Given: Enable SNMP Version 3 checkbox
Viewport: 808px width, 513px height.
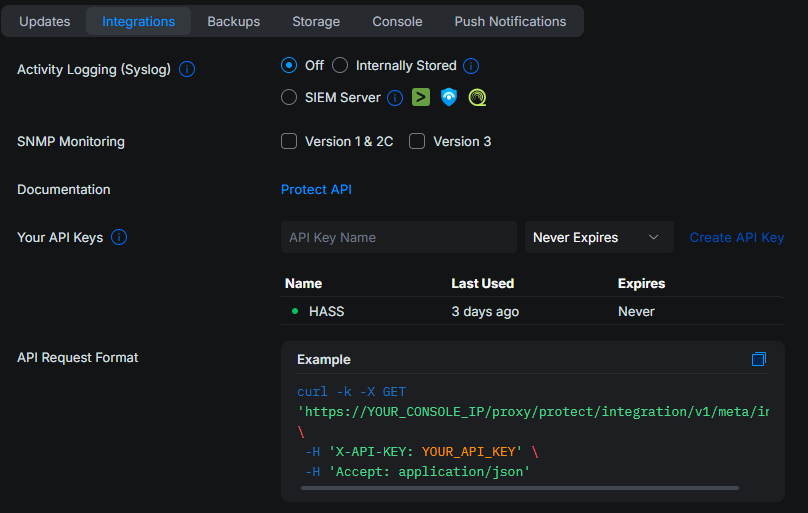Looking at the screenshot, I should point(417,142).
